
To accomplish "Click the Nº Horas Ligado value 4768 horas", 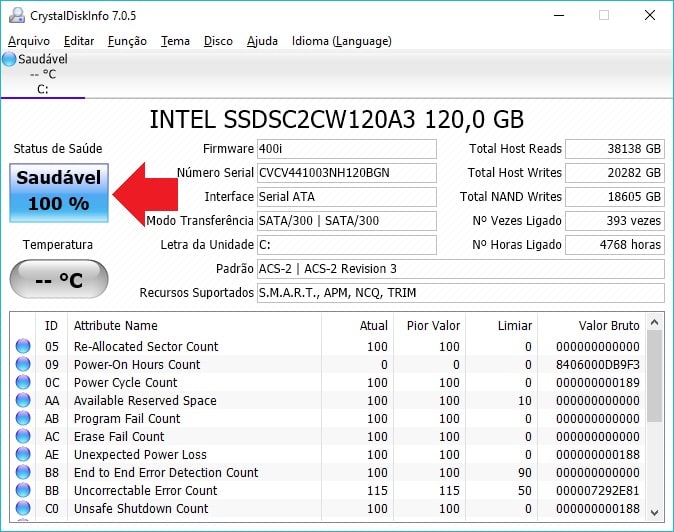I will coord(615,245).
